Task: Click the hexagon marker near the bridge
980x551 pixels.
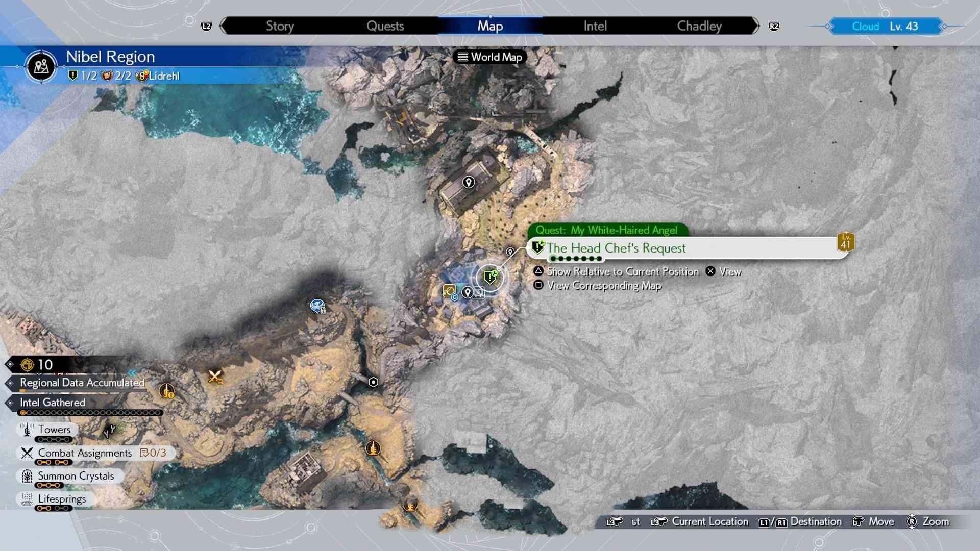Action: tap(373, 382)
